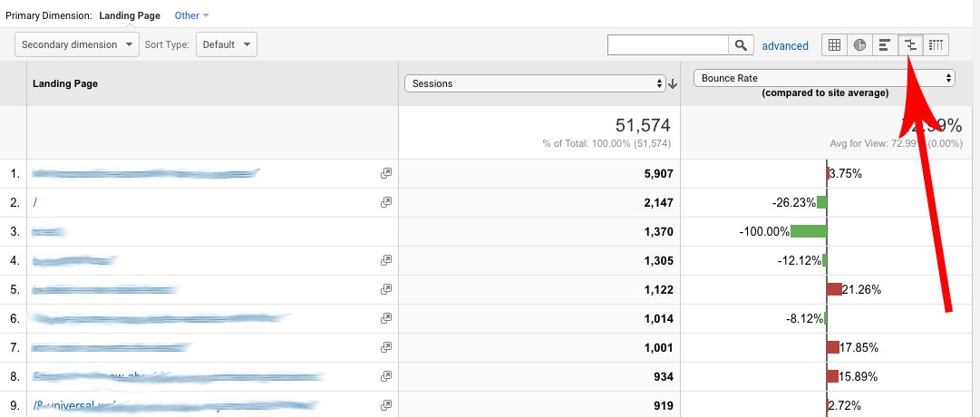Switch to the pivot table view
This screenshot has width=980, height=417.
(936, 44)
